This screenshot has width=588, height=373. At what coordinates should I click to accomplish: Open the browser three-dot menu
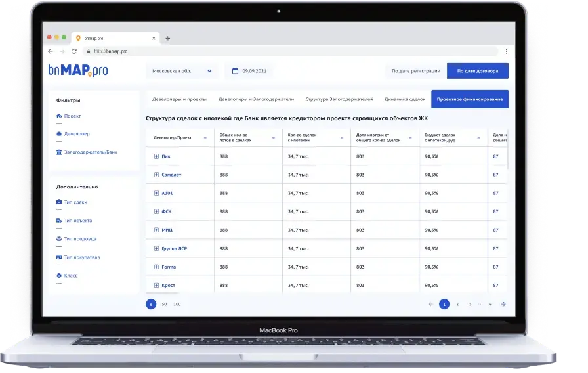click(x=506, y=51)
